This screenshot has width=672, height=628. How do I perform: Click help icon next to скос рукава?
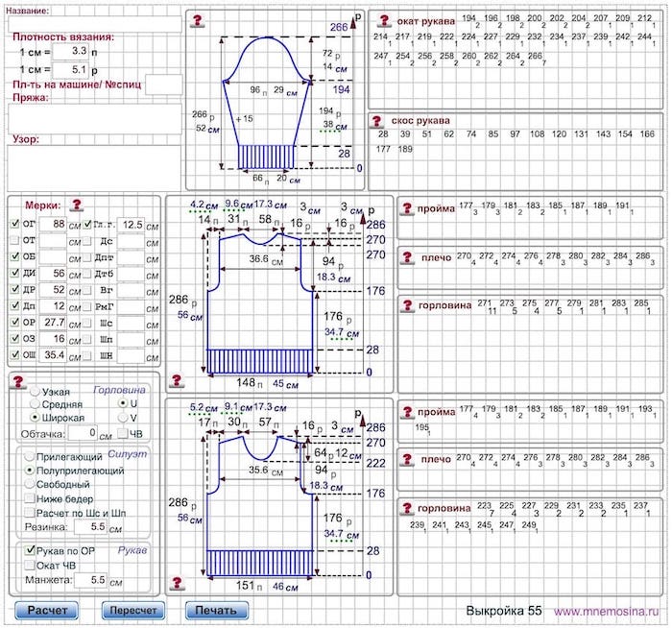tap(376, 121)
